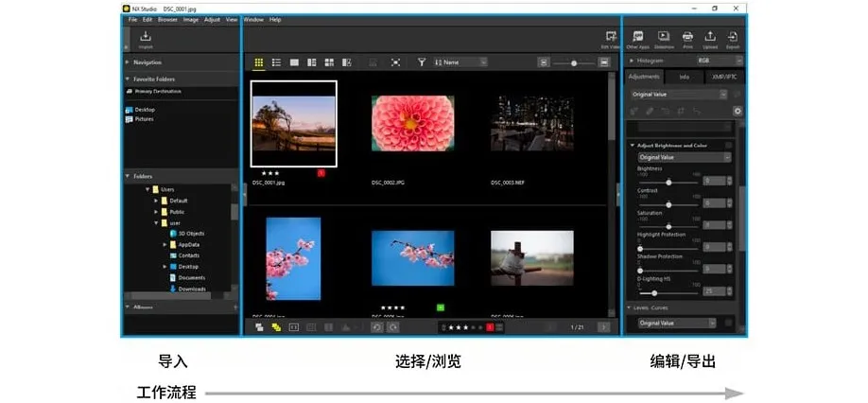Click the Upload icon
Image resolution: width=868 pixels, height=403 pixels.
tap(710, 37)
